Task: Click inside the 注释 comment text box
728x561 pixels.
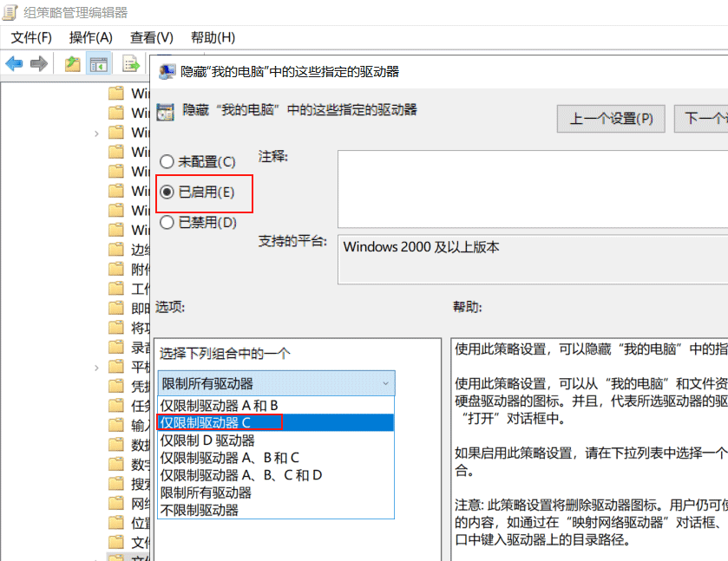Action: pos(533,189)
